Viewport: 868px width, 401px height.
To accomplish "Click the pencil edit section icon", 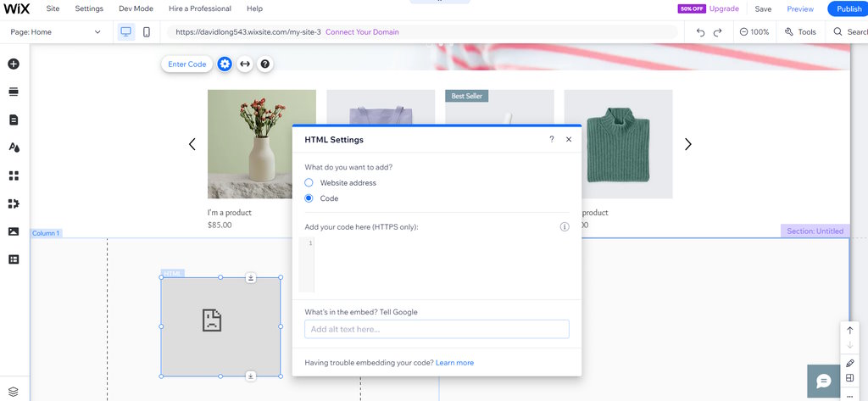I will pyautogui.click(x=849, y=363).
